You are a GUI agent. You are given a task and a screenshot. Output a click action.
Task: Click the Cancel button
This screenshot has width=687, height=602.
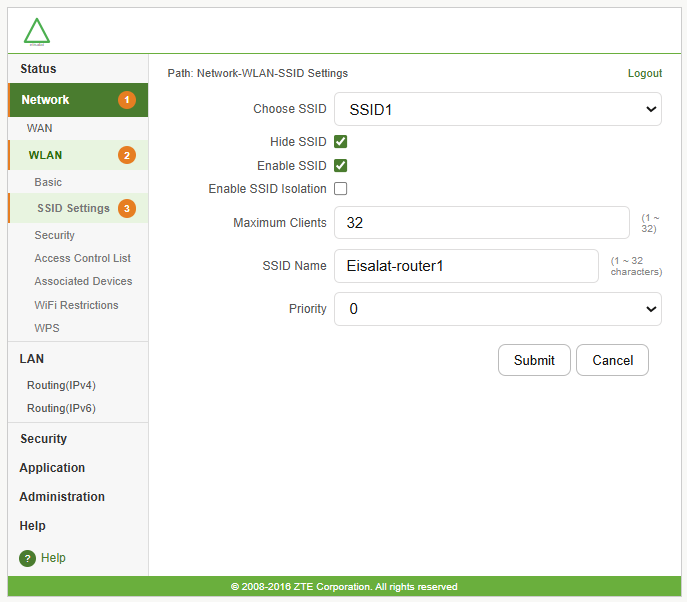(612, 360)
